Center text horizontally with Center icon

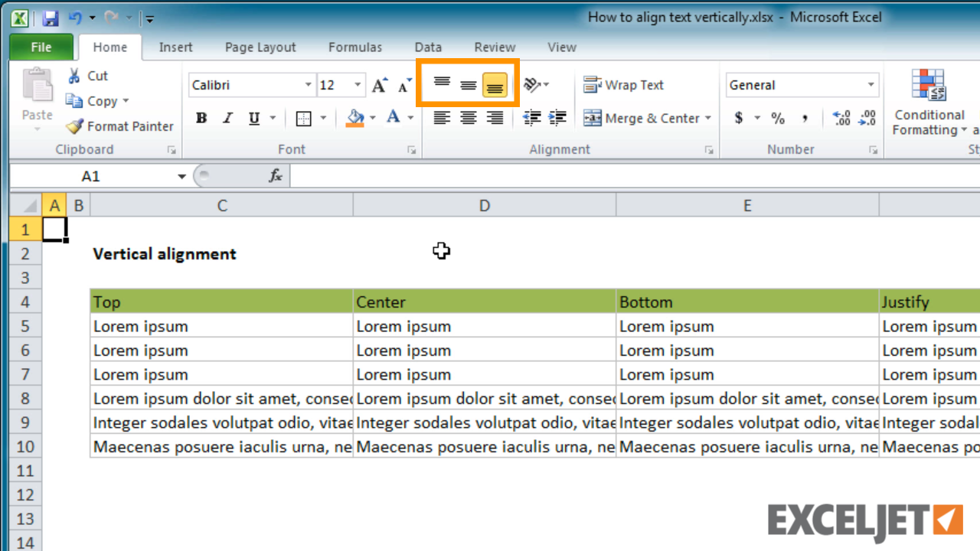(468, 118)
